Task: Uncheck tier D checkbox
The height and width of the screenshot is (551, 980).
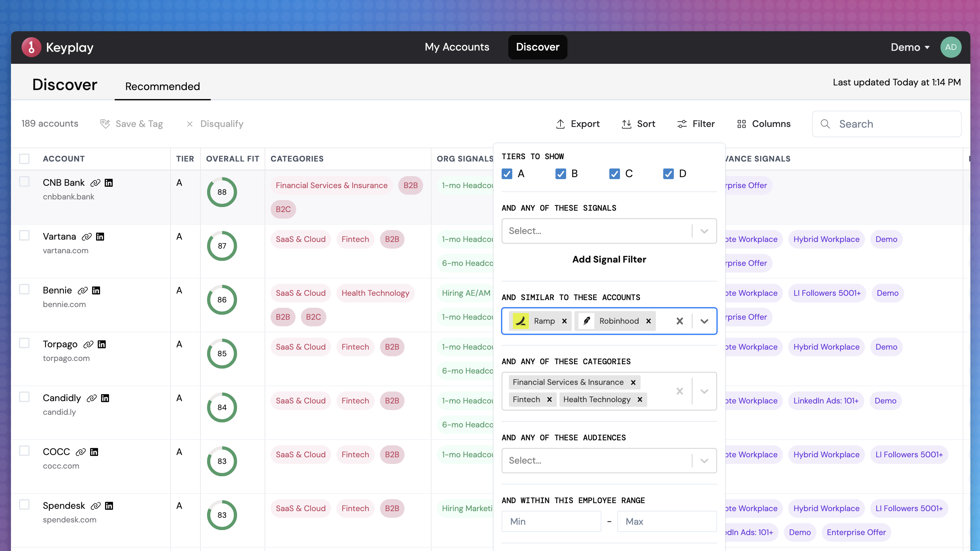Action: tap(669, 174)
